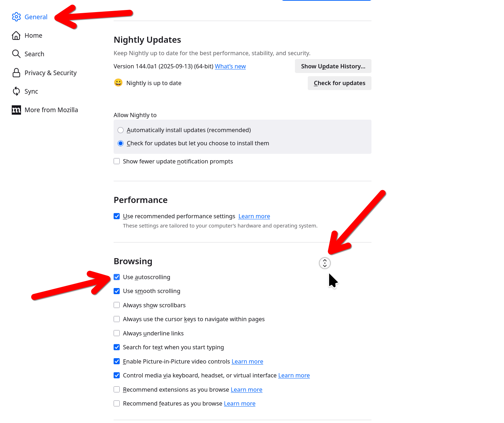
Task: Click the Check for updates button
Action: [x=339, y=83]
